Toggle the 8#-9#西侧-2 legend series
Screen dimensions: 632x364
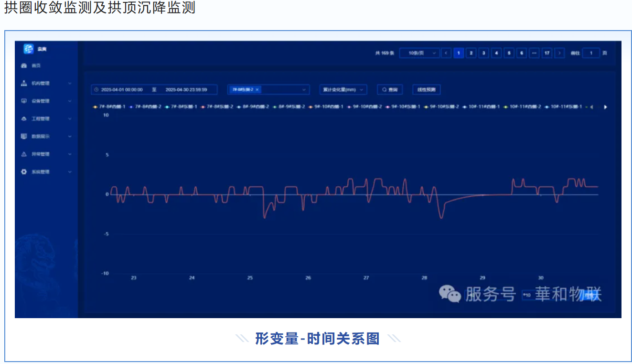[x=253, y=107]
